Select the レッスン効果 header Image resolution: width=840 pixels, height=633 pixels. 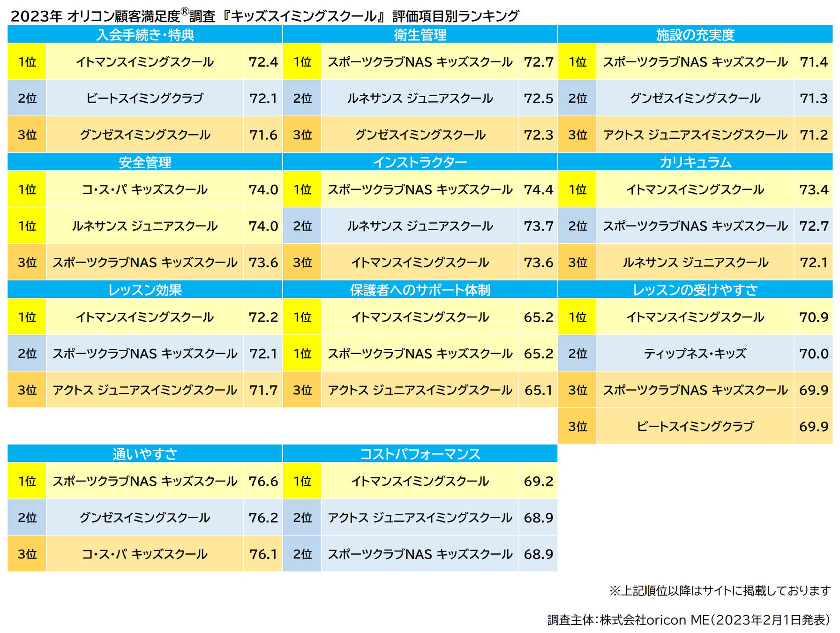(x=145, y=290)
